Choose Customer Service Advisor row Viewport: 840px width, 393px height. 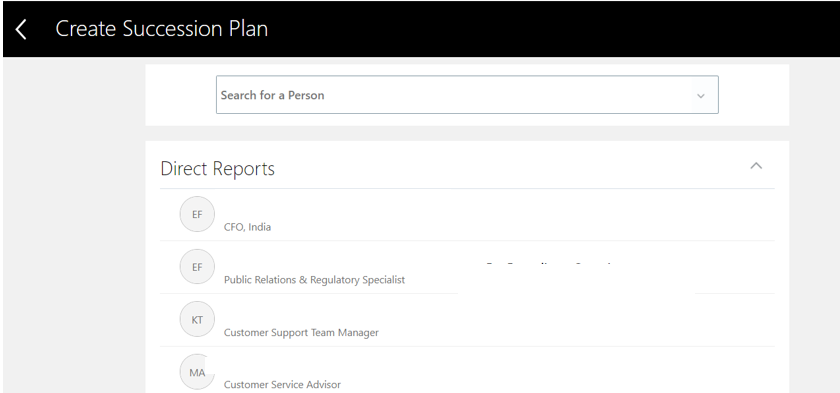pos(467,371)
